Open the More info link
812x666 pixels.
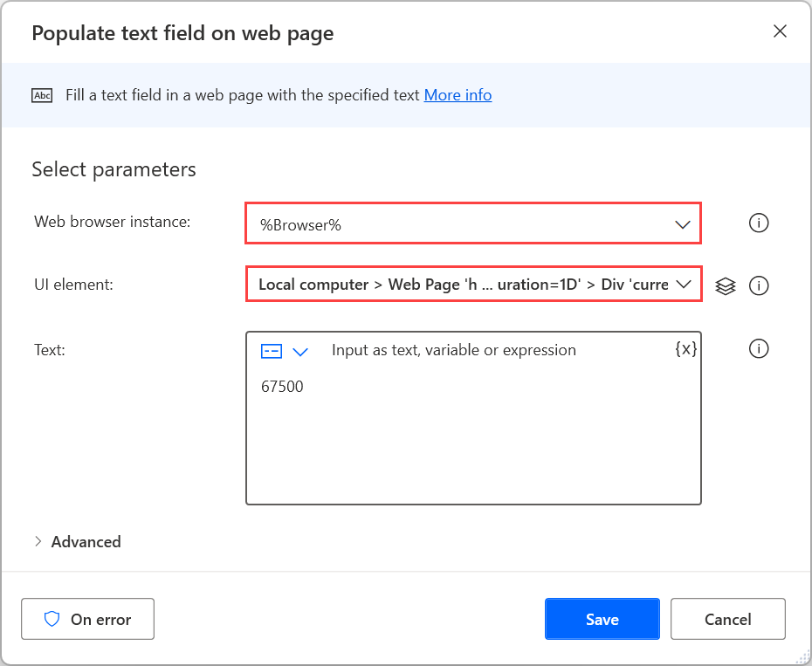[458, 95]
